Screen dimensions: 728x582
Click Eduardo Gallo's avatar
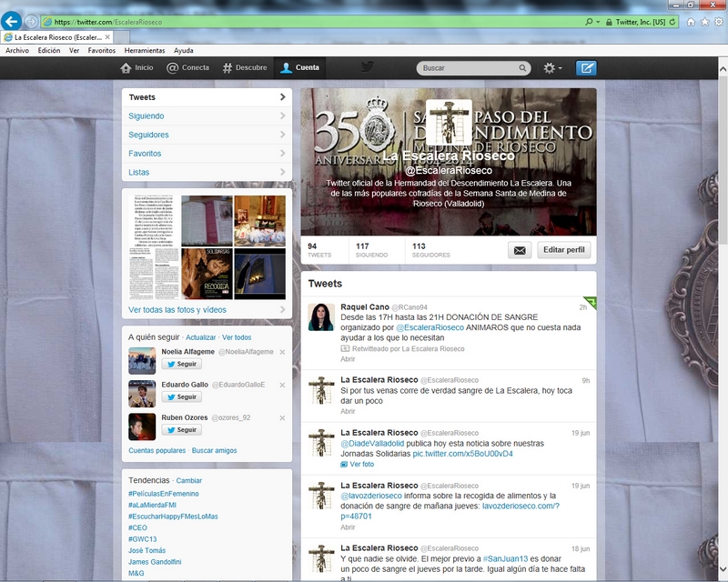click(x=142, y=394)
